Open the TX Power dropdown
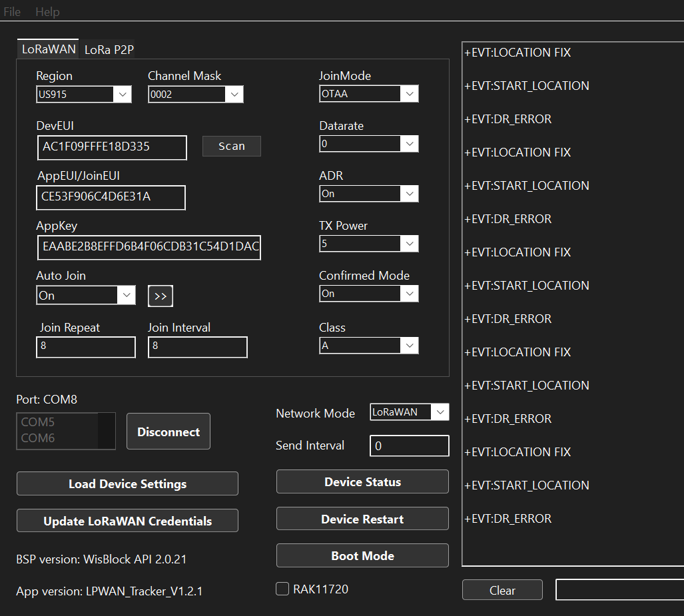 (x=368, y=244)
